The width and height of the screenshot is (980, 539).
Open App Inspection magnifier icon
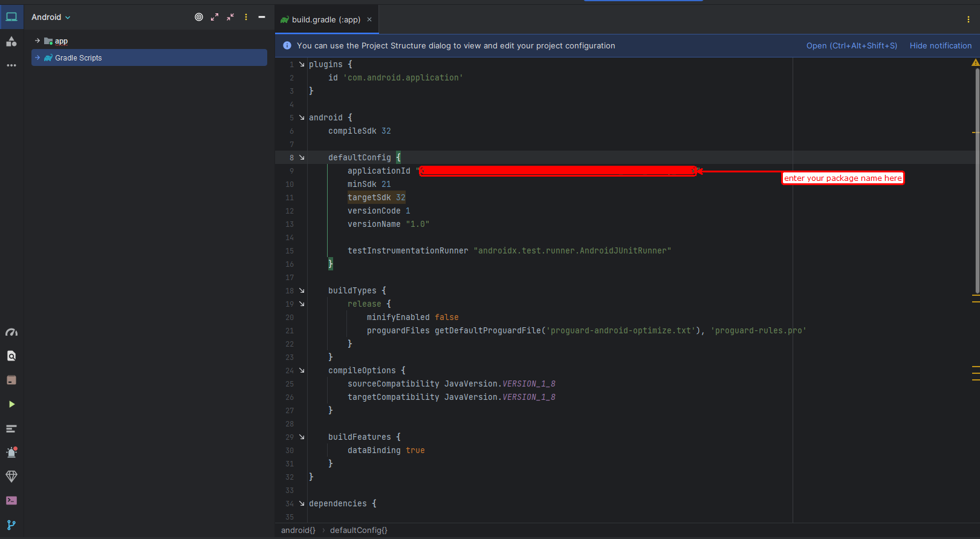(11, 356)
